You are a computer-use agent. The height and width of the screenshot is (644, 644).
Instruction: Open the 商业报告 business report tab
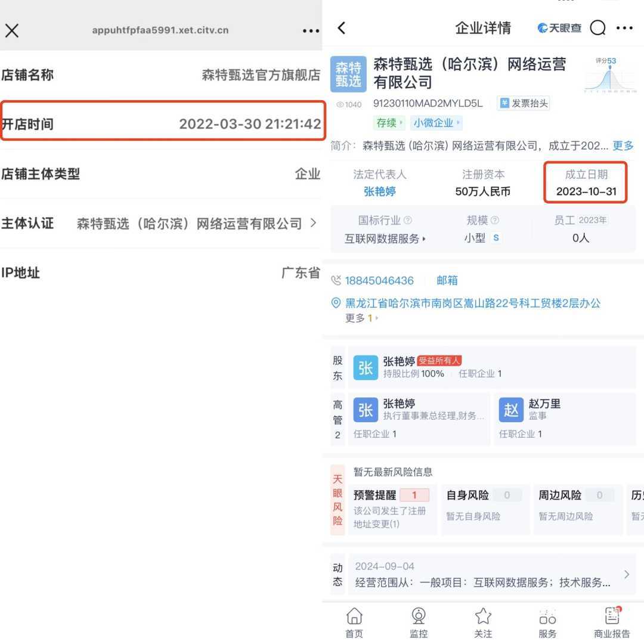612,623
